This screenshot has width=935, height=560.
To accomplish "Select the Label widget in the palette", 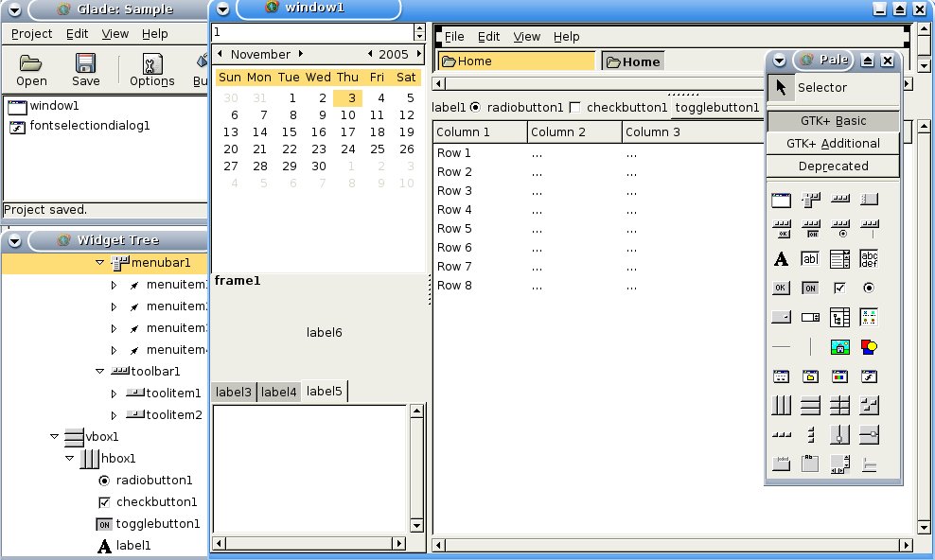I will [781, 258].
